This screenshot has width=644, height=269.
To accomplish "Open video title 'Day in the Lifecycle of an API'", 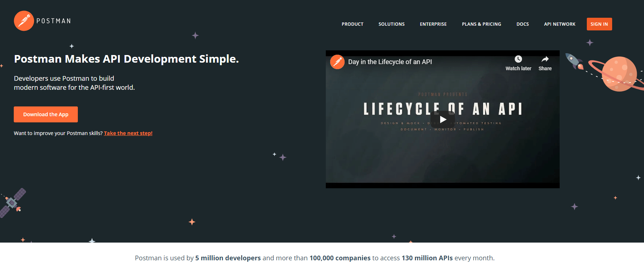I will [390, 62].
